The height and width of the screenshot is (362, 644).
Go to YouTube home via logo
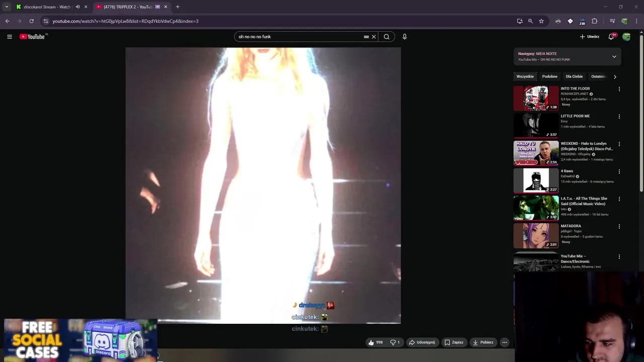[x=32, y=37]
